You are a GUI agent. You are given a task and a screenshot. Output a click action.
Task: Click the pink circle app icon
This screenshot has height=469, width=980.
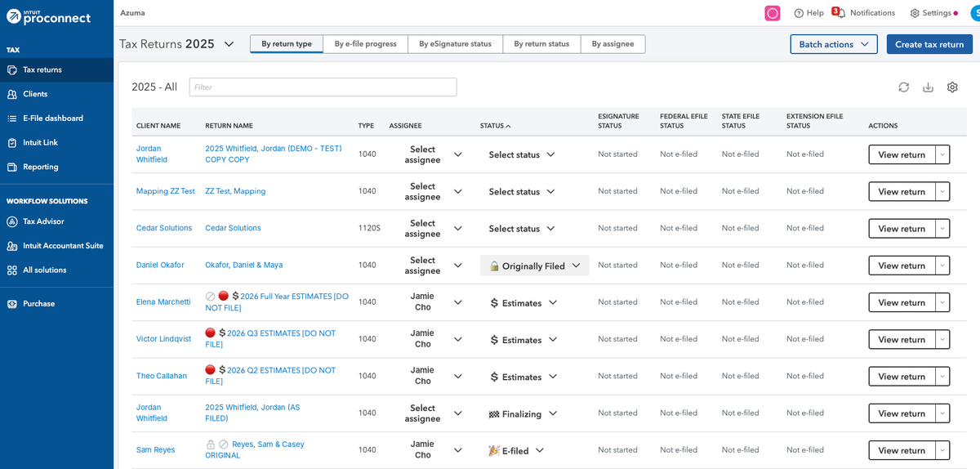click(773, 13)
